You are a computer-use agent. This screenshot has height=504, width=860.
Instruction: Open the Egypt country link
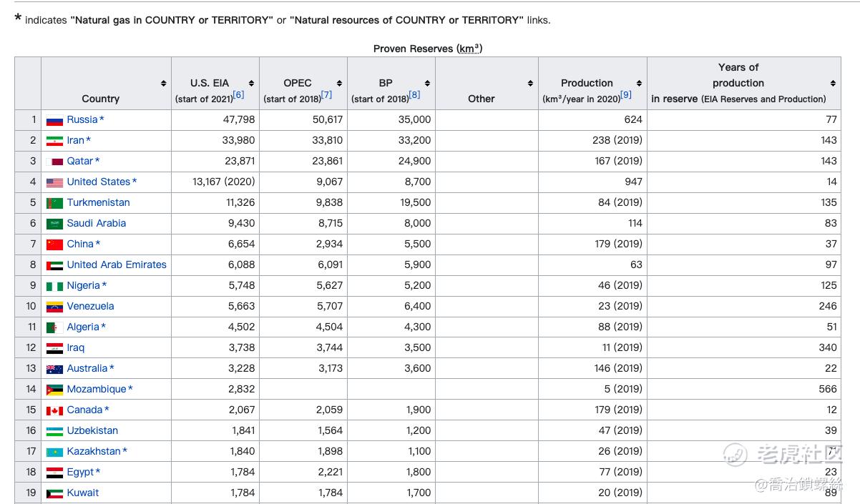pyautogui.click(x=81, y=472)
